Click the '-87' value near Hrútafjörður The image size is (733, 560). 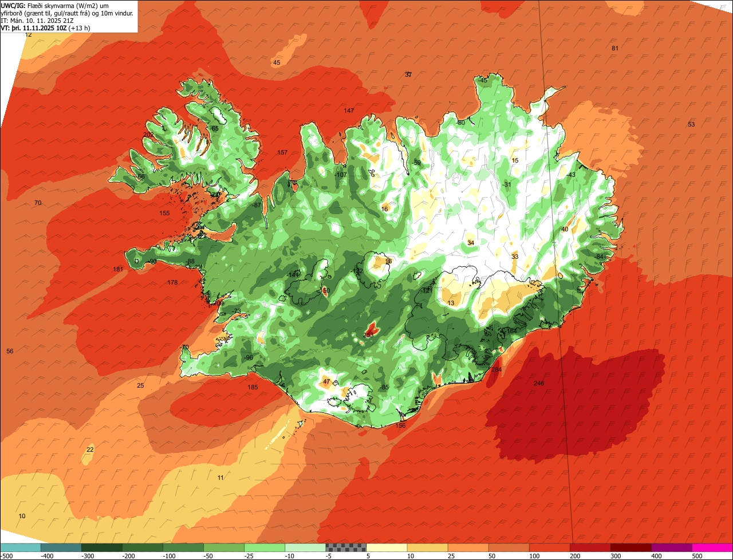[256, 205]
